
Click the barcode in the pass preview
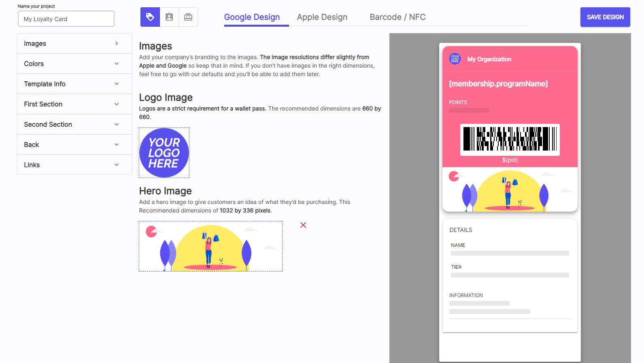[510, 139]
